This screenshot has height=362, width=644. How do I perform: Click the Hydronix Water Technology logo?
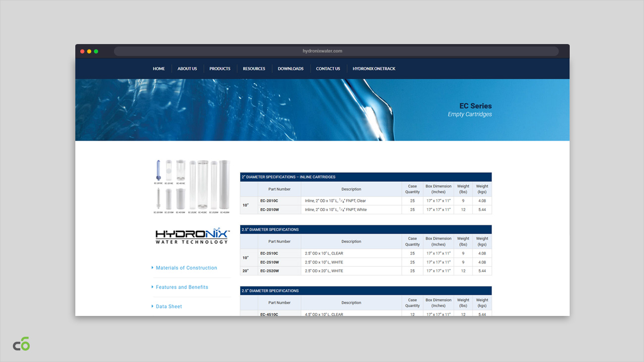192,236
